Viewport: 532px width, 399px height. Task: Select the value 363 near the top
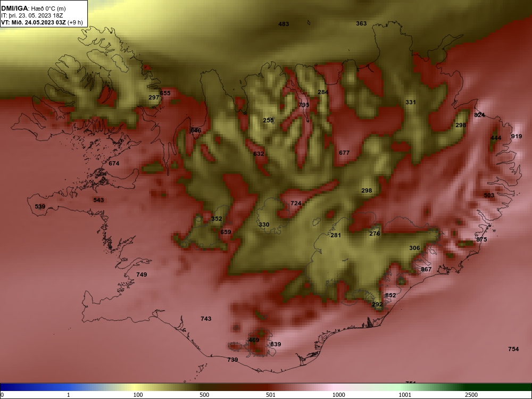coord(361,23)
